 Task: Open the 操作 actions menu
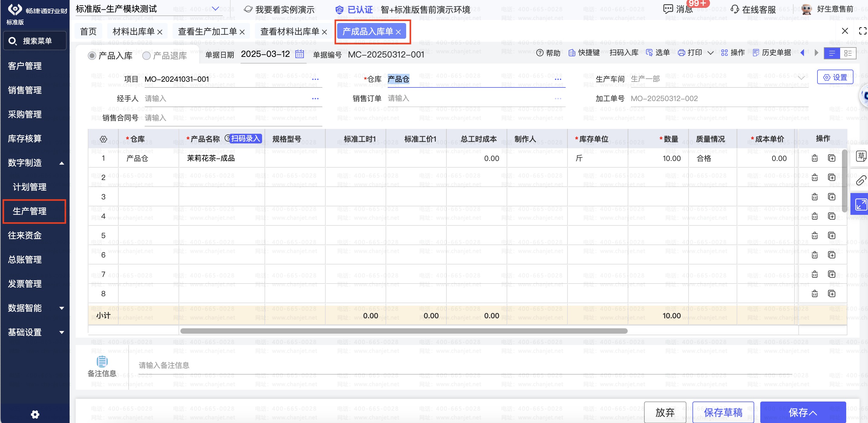pyautogui.click(x=732, y=53)
